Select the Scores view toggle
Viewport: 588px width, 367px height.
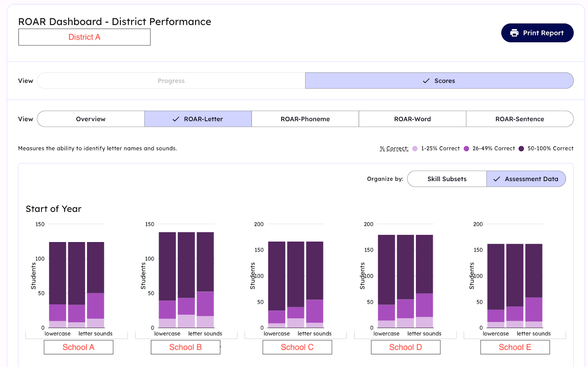point(439,81)
